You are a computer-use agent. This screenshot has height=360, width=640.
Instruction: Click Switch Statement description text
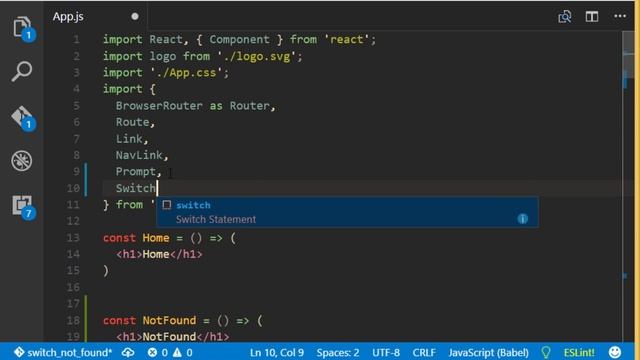tap(216, 220)
